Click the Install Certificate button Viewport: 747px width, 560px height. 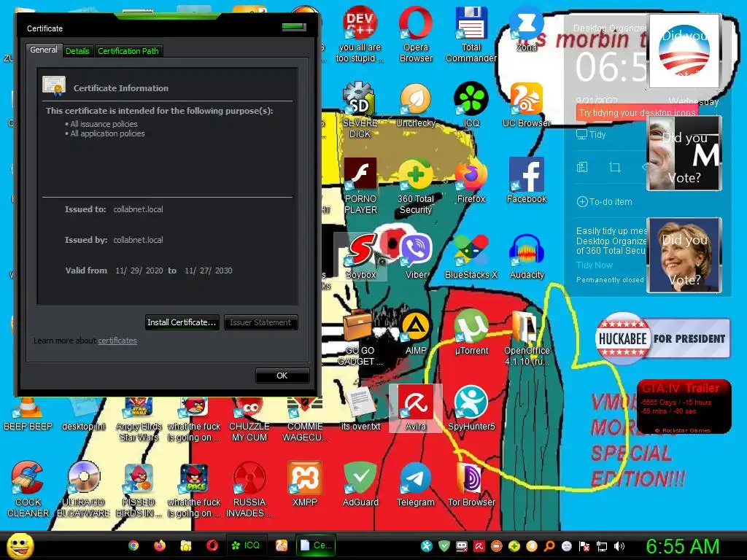pos(182,322)
